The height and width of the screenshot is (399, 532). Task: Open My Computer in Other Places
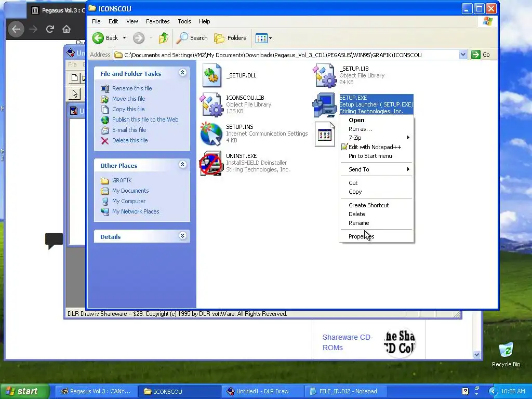[129, 201]
